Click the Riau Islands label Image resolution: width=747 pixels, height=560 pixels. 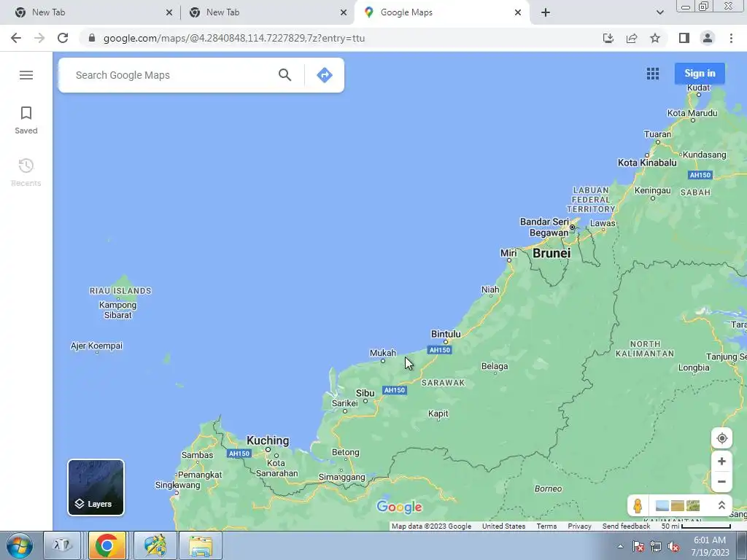pyautogui.click(x=120, y=290)
